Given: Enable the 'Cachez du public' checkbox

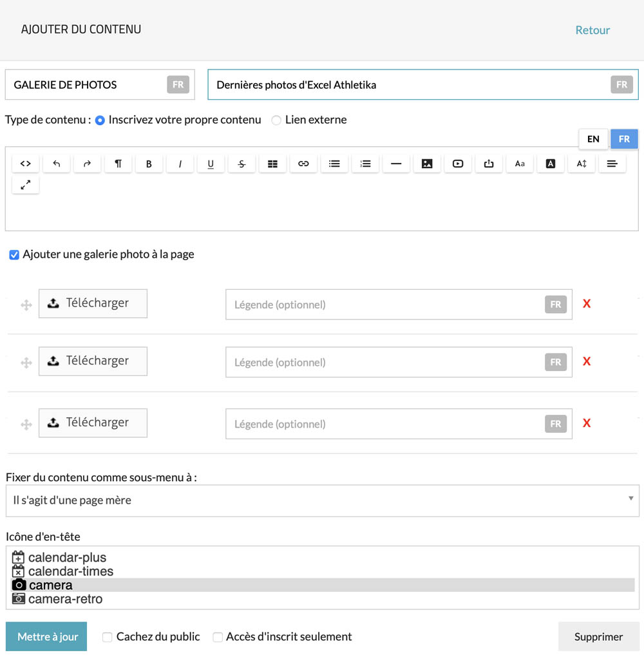Looking at the screenshot, I should coord(108,637).
